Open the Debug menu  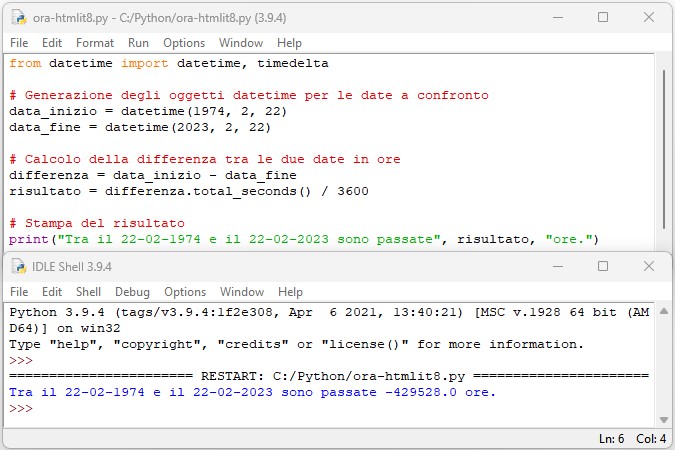[x=132, y=292]
